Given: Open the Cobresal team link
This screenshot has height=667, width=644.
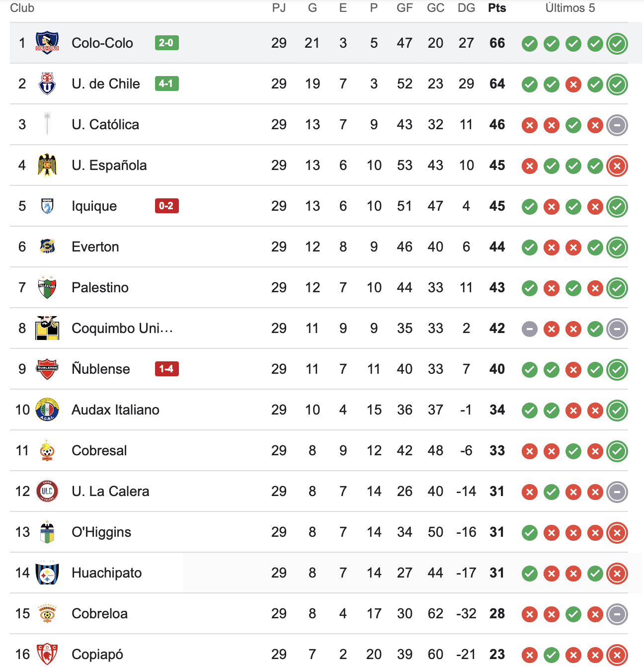Looking at the screenshot, I should click(x=99, y=451).
